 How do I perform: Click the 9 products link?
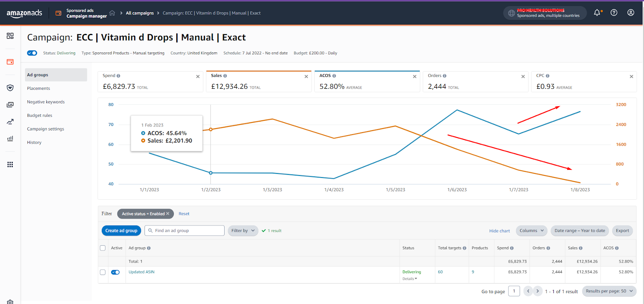pos(473,272)
